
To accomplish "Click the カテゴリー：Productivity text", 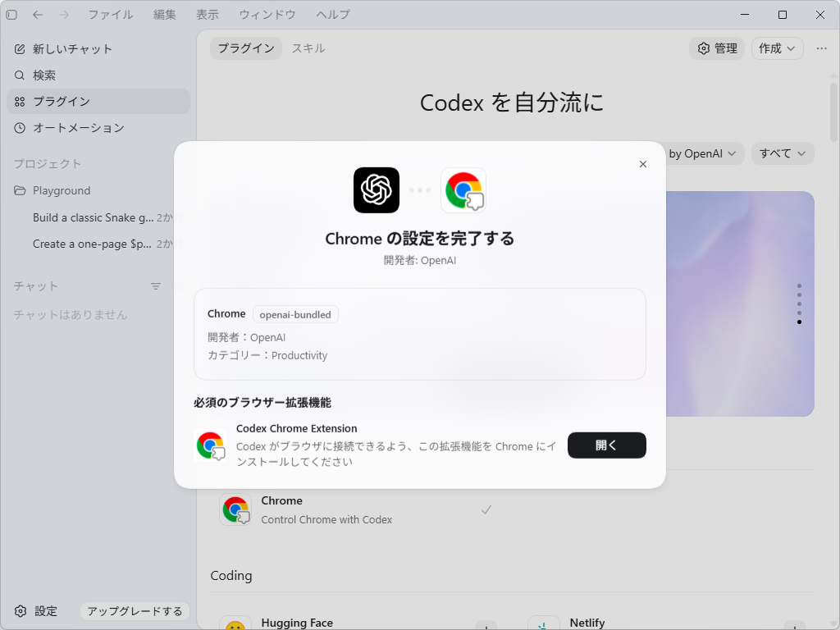I will point(267,355).
